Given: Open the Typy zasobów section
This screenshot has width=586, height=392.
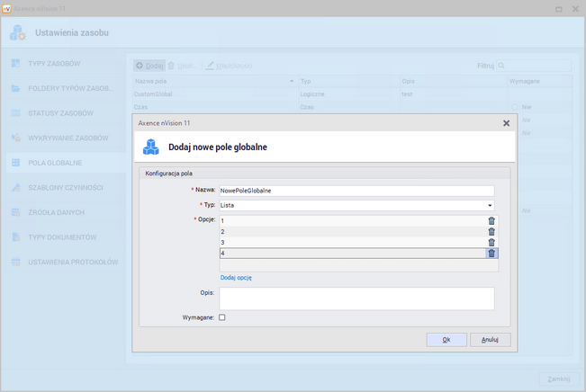Looking at the screenshot, I should 54,64.
